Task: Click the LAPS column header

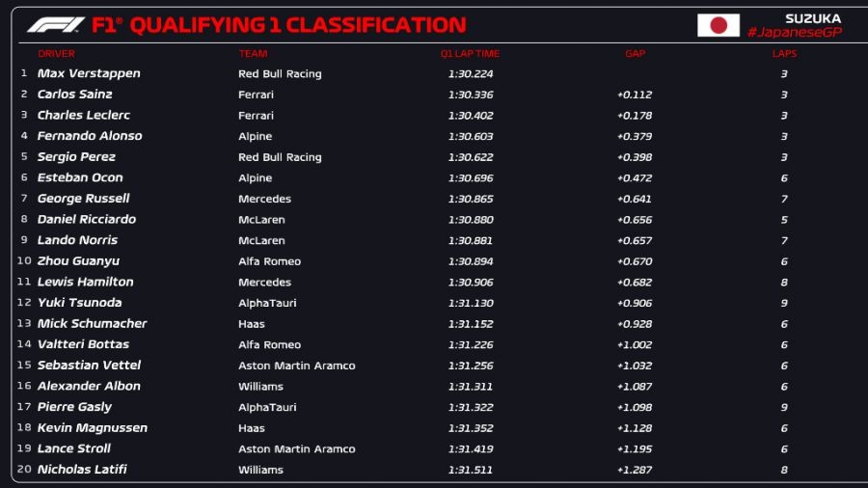Action: 784,54
